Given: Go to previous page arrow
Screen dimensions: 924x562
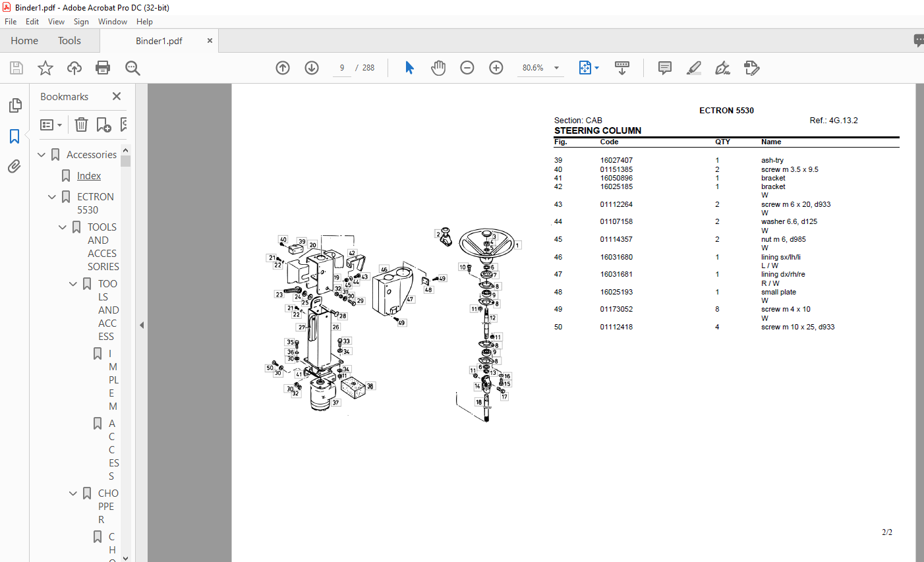Looking at the screenshot, I should click(283, 68).
